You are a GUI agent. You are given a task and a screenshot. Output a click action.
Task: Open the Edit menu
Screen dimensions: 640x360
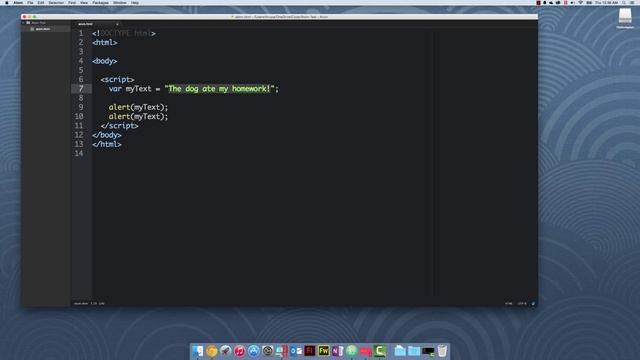pos(41,2)
